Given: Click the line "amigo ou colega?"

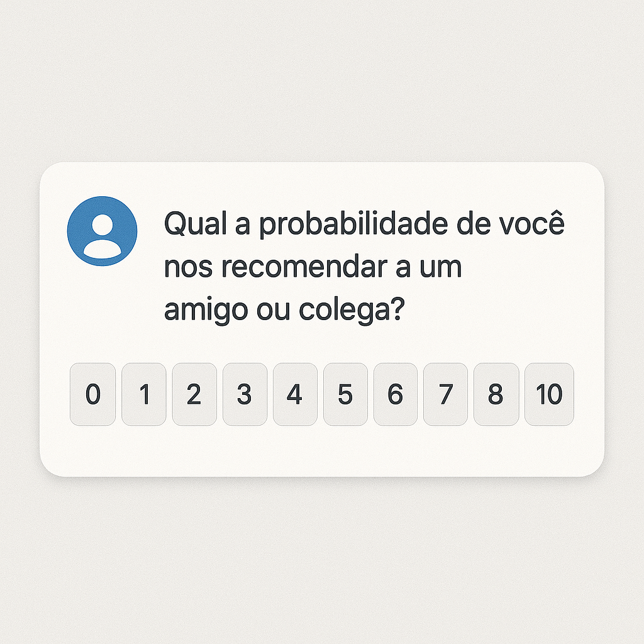Looking at the screenshot, I should click(x=283, y=310).
